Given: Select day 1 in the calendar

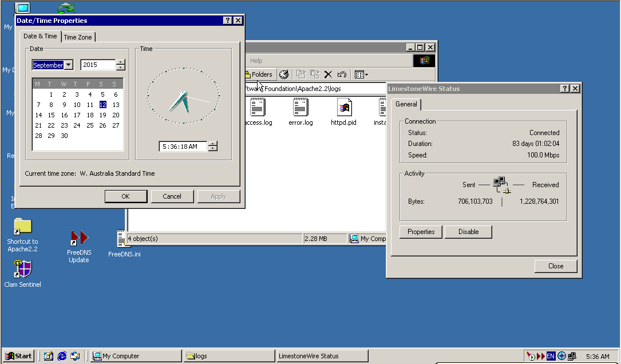Looking at the screenshot, I should [x=51, y=94].
